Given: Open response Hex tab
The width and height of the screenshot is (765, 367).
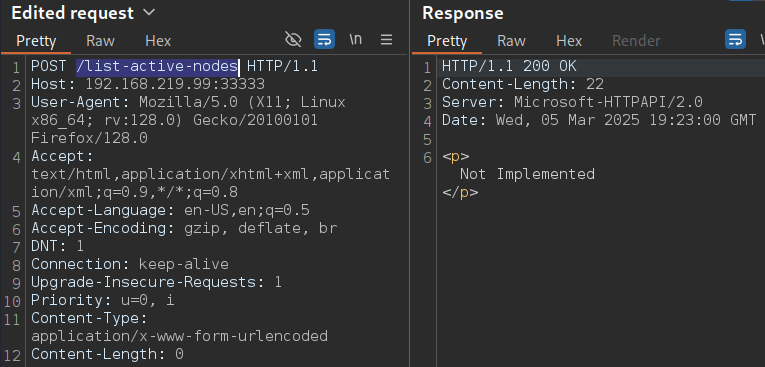Looking at the screenshot, I should (x=569, y=41).
